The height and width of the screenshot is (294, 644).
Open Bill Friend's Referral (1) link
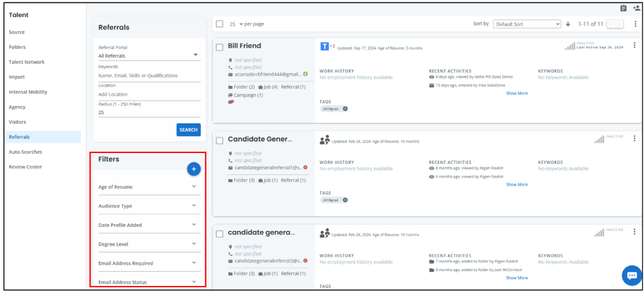click(x=293, y=87)
